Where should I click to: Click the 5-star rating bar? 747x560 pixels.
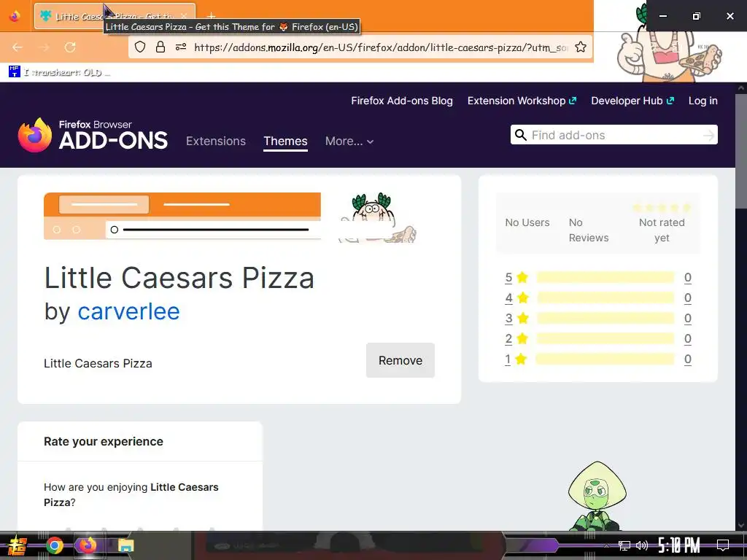tap(605, 278)
